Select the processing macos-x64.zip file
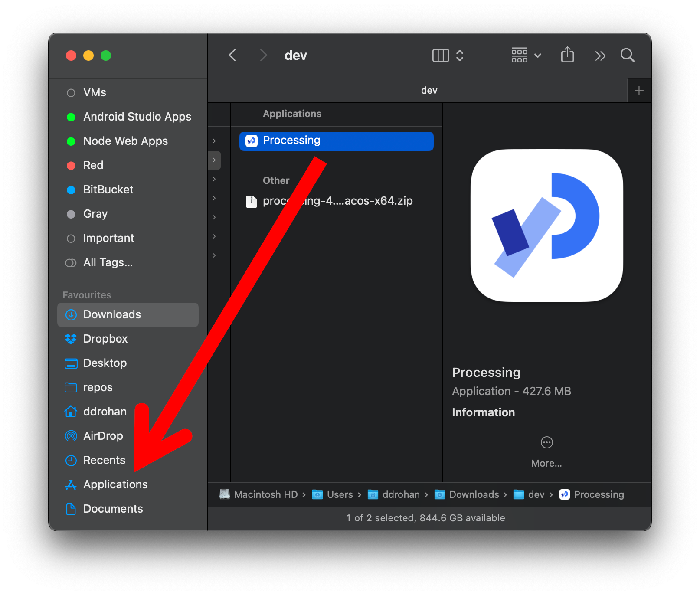Viewport: 700px width, 595px height. click(337, 201)
